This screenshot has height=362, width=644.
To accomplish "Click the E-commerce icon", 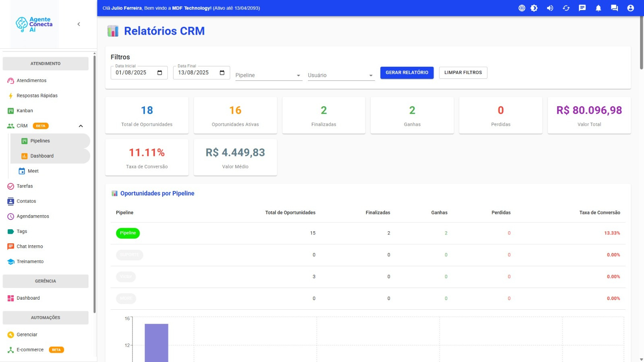I will click(x=11, y=350).
